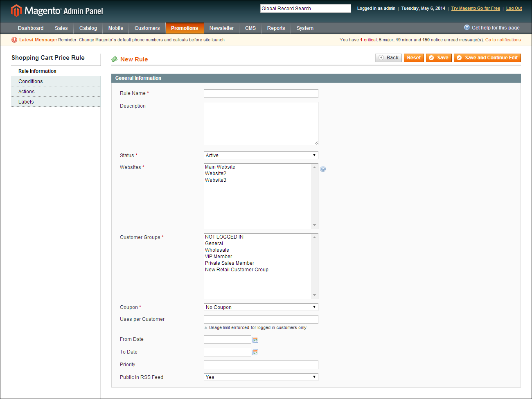Click the Reset button
532x399 pixels.
pos(414,58)
